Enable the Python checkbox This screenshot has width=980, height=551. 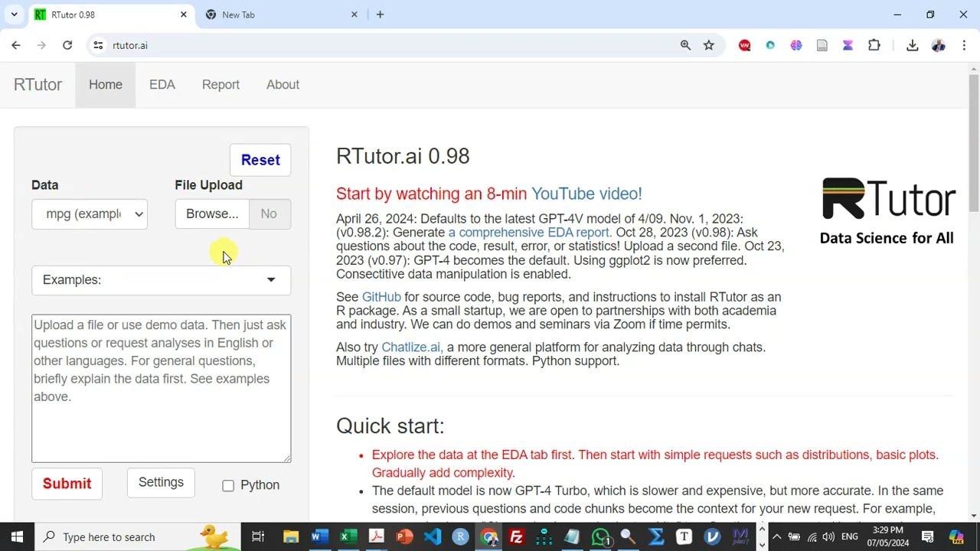(x=228, y=486)
